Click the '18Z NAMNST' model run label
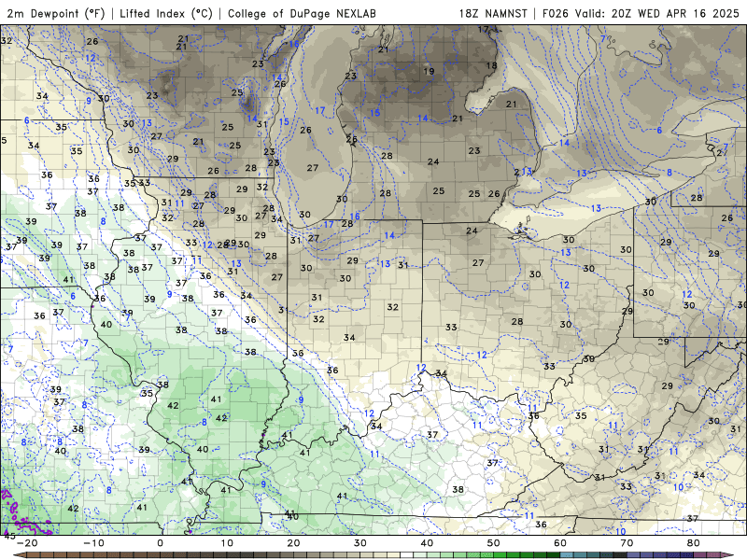The image size is (747, 560). tap(493, 13)
